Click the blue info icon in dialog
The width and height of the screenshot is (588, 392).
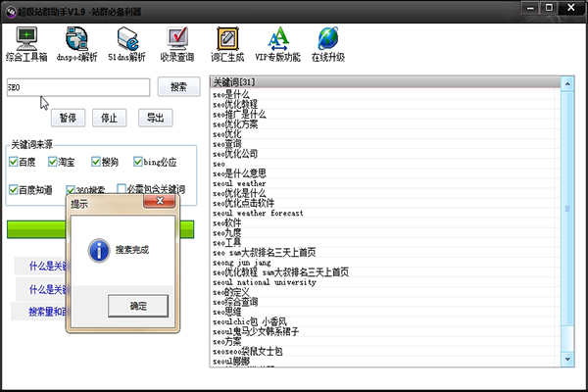pos(99,251)
